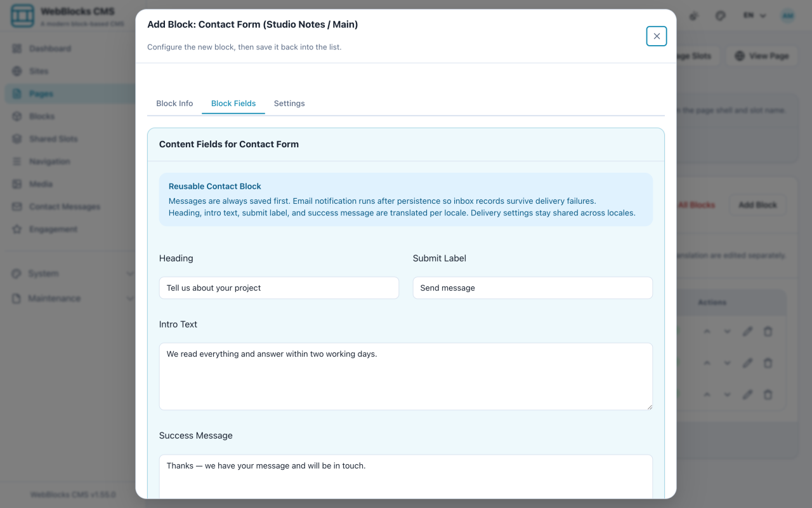This screenshot has height=508, width=812.
Task: Move the first block row up
Action: pos(707,331)
